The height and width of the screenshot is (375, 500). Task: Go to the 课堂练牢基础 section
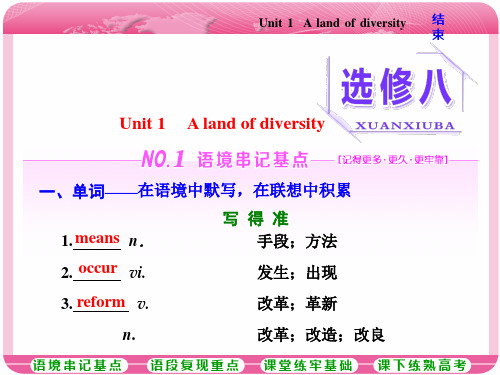click(x=309, y=365)
